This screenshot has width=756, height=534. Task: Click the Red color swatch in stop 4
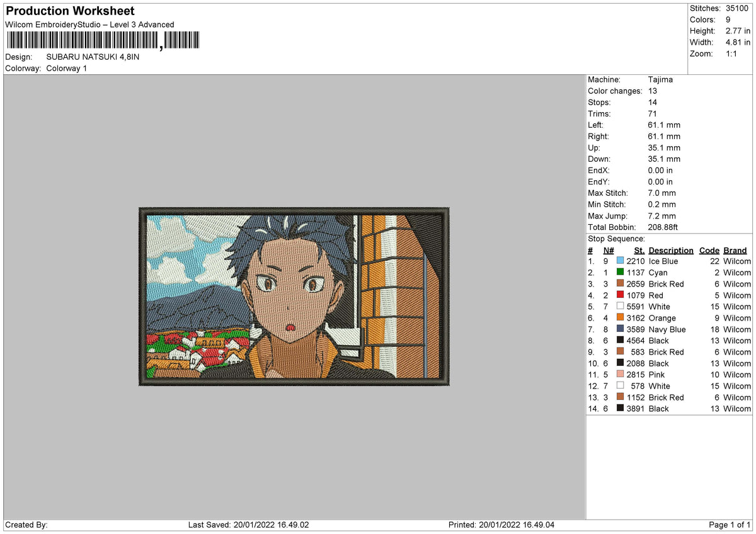click(x=621, y=295)
